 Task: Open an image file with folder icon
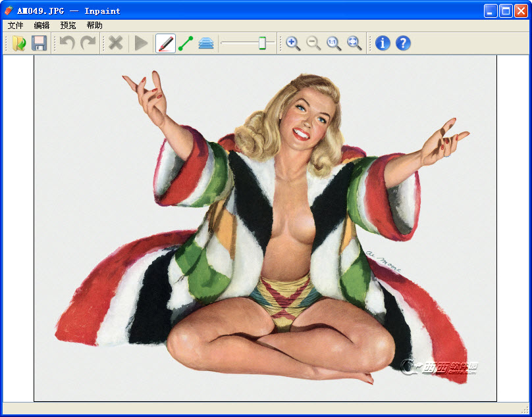(19, 43)
